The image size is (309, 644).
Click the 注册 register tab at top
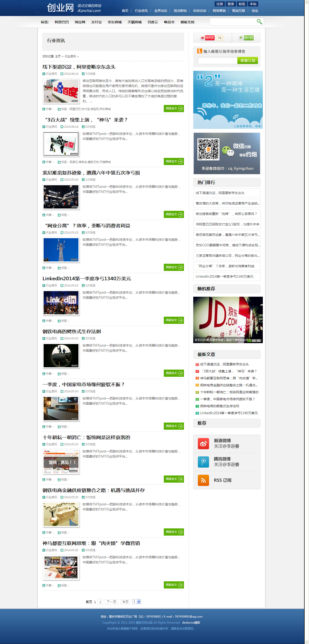coord(219,4)
